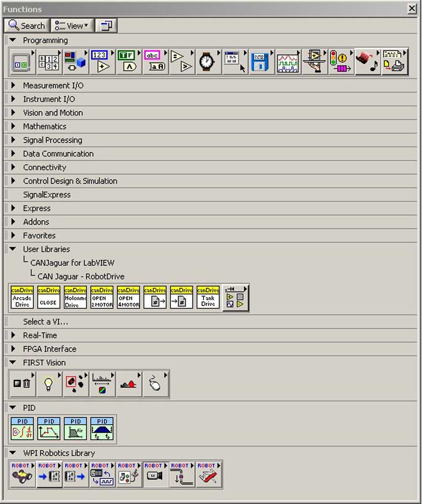The height and width of the screenshot is (504, 422).
Task: Select the PID integral-derivative VI icon
Action: point(22,429)
